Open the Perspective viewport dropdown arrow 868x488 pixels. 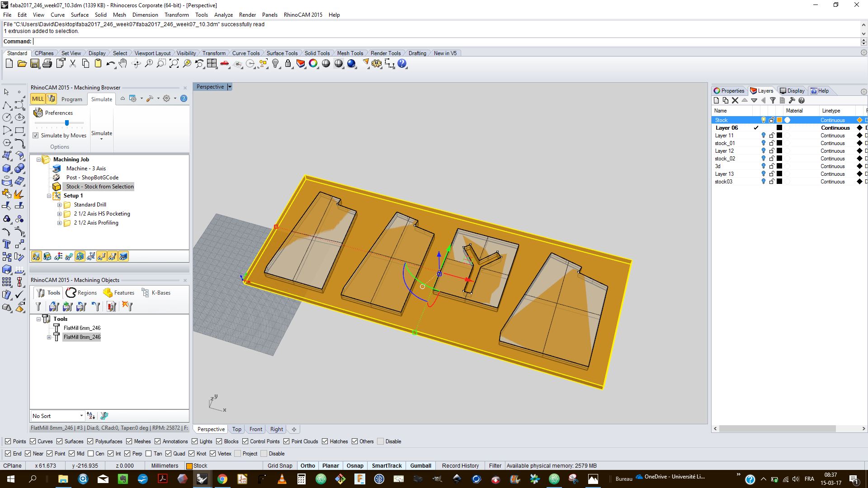point(230,87)
